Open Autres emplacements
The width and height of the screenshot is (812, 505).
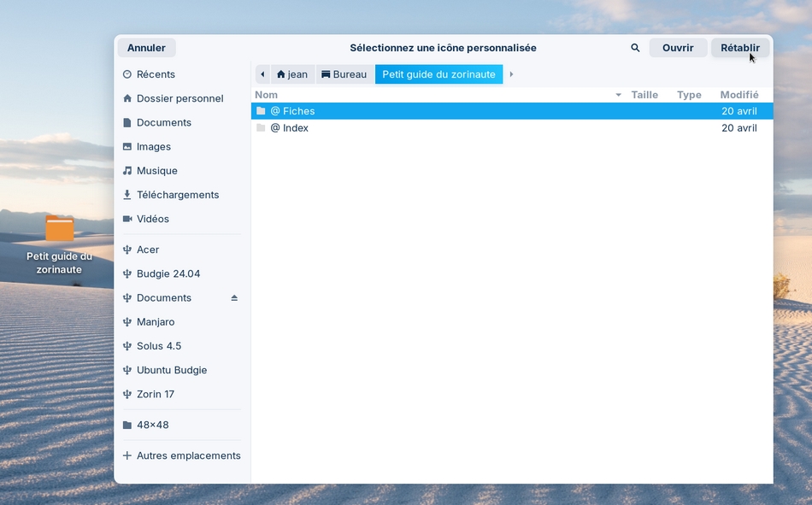(188, 455)
